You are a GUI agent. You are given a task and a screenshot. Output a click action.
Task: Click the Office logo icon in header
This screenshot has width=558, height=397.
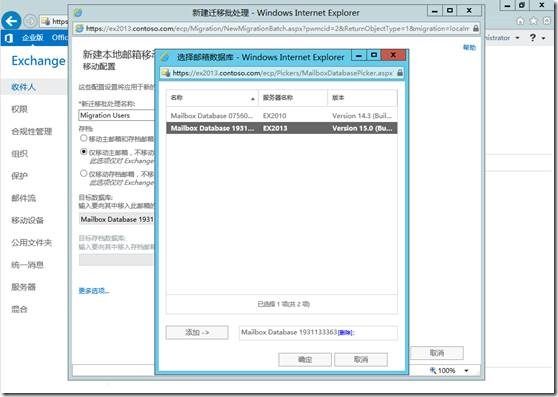click(x=9, y=38)
